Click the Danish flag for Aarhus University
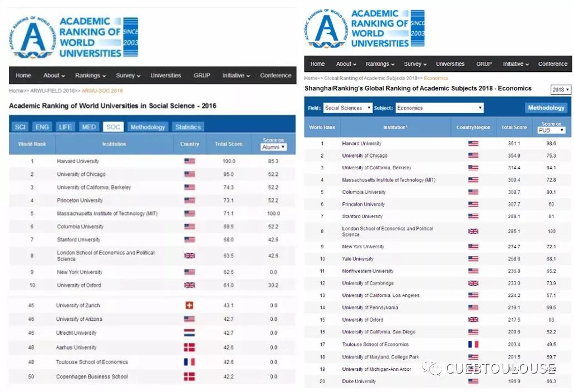 point(189,347)
